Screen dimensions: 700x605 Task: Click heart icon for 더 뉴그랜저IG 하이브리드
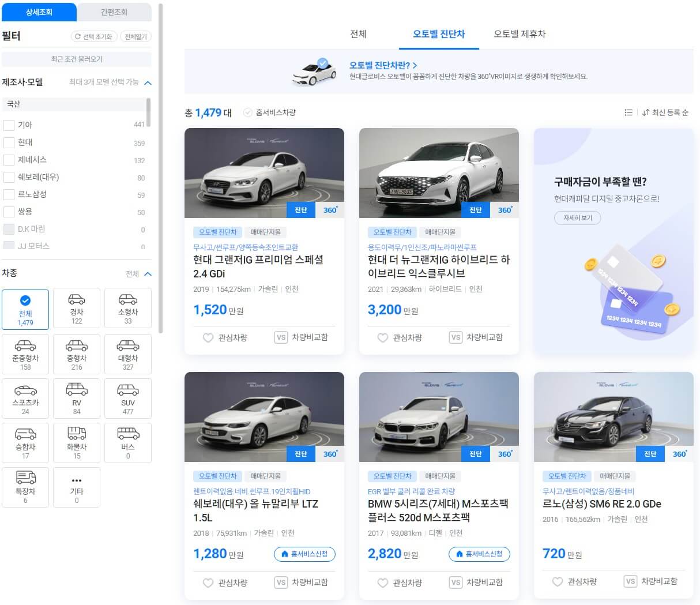[383, 337]
